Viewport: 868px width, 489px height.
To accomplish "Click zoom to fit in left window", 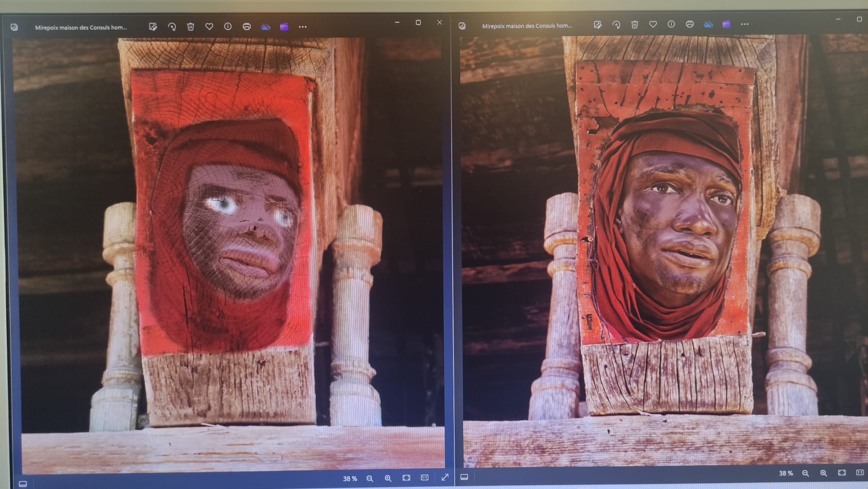I will pyautogui.click(x=406, y=478).
